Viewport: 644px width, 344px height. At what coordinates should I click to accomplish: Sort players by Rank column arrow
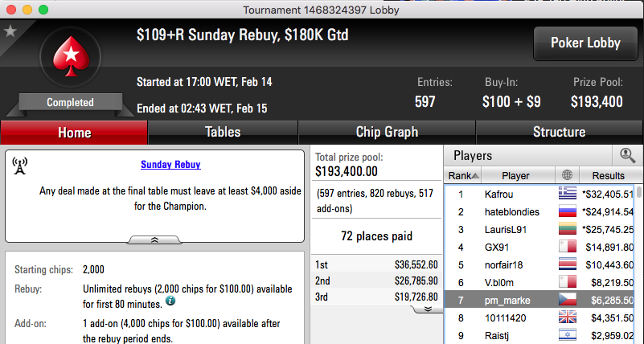[475, 176]
